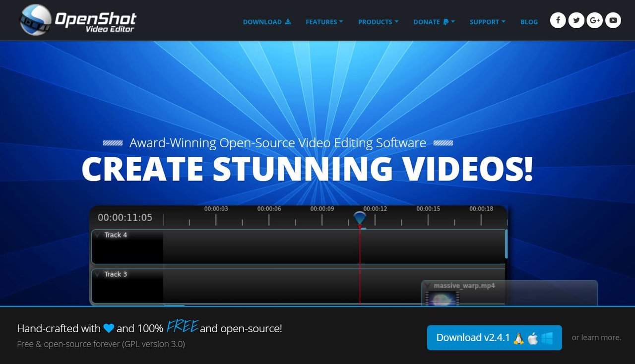Click the Download v2.4.1 button

(494, 338)
